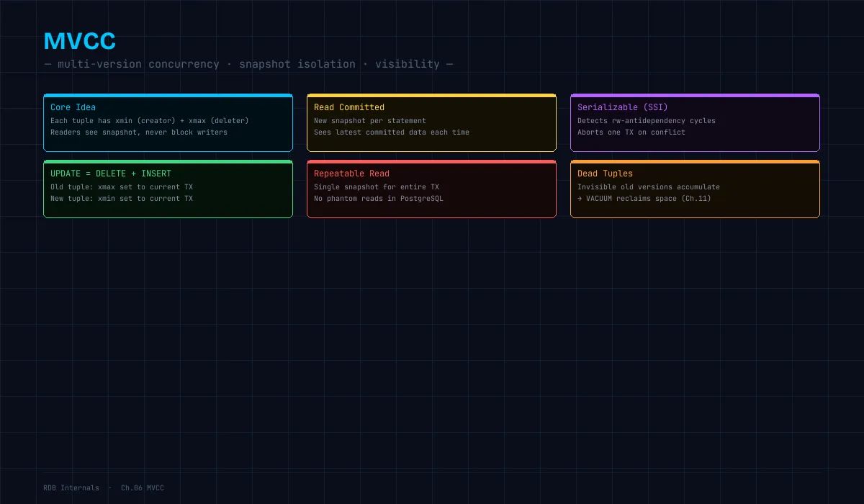Select "No phantom reads in PostgreSQL" text
Image resolution: width=864 pixels, height=504 pixels.
[379, 199]
